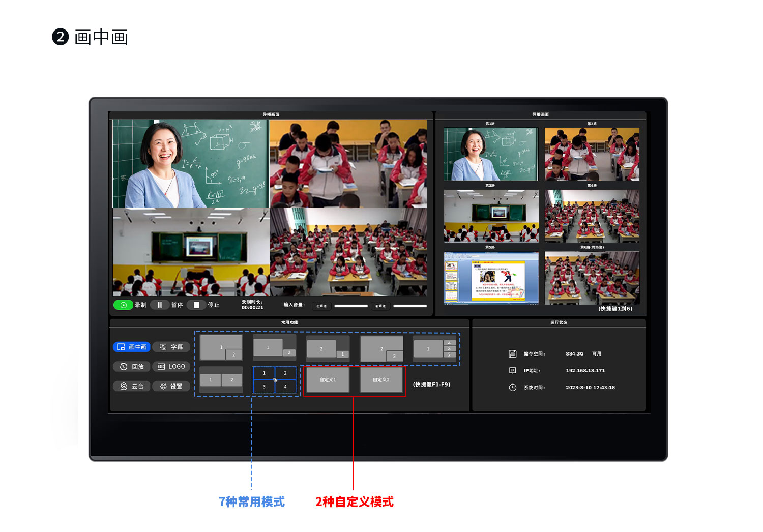Open the 设置 settings button

[171, 386]
